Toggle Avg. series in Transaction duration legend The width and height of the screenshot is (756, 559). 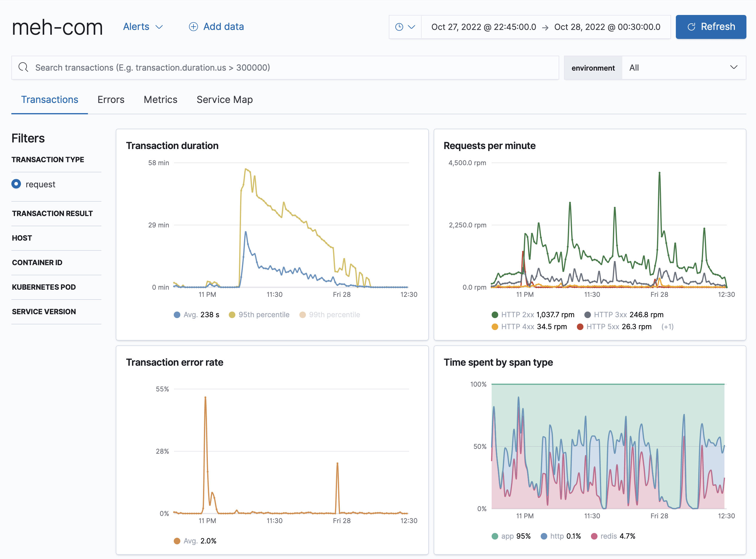[x=196, y=315]
